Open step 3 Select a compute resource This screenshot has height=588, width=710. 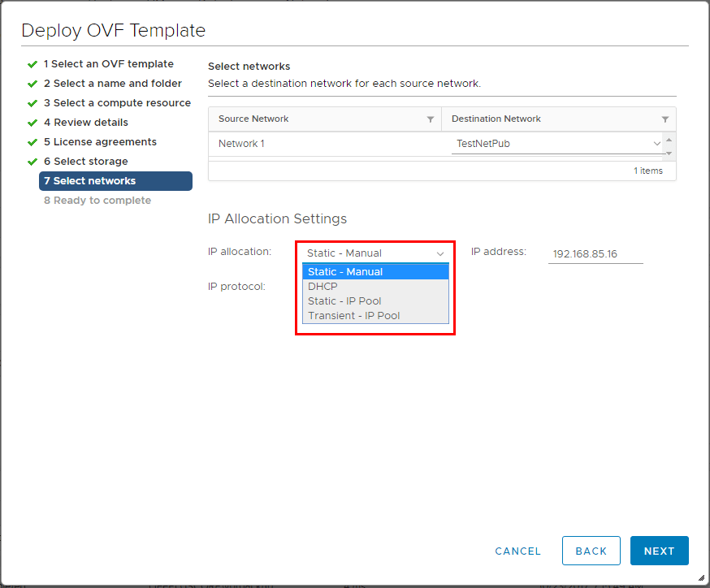[x=117, y=103]
